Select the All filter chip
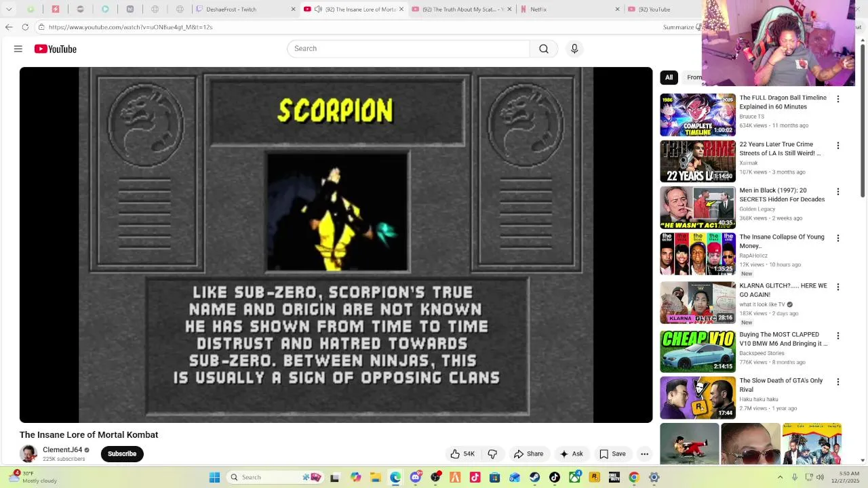This screenshot has width=868, height=488. [x=669, y=77]
